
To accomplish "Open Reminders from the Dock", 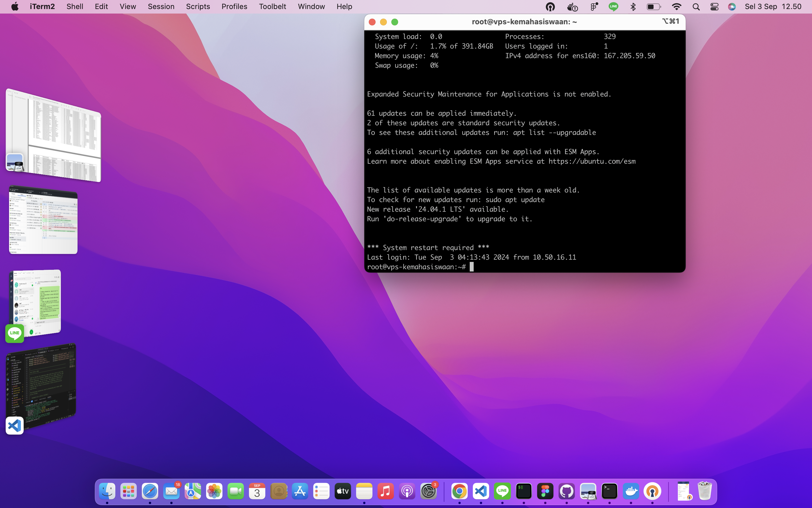I will coord(321,491).
